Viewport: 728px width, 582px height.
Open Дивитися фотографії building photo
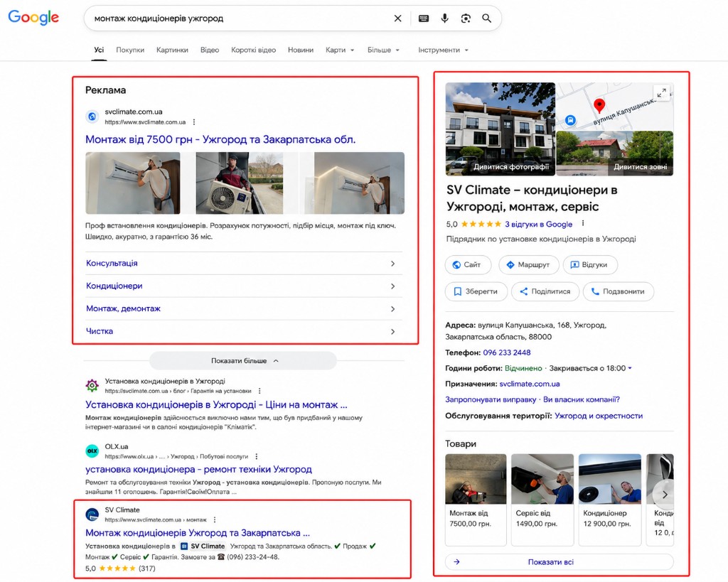click(x=500, y=129)
